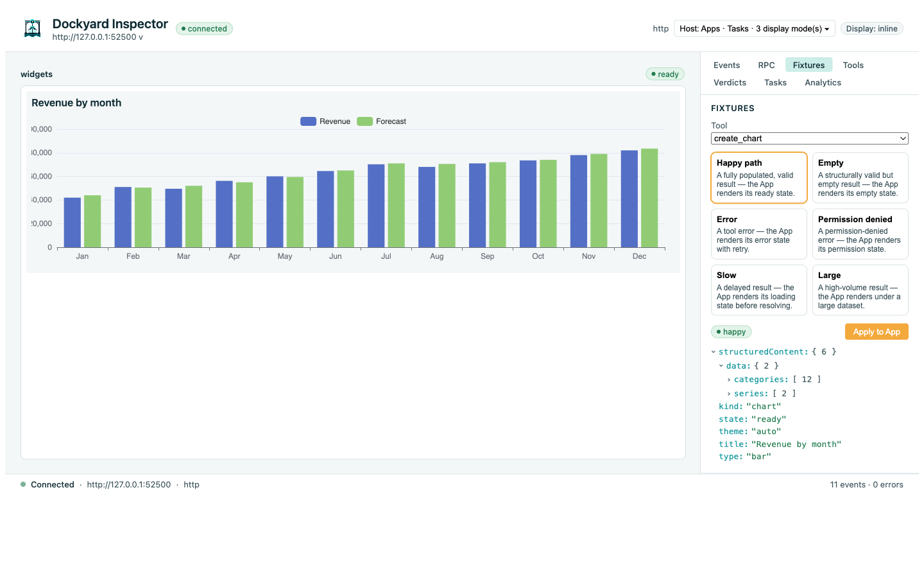Select the Happy path fixture card
Viewport: 924px width, 578px height.
758,178
